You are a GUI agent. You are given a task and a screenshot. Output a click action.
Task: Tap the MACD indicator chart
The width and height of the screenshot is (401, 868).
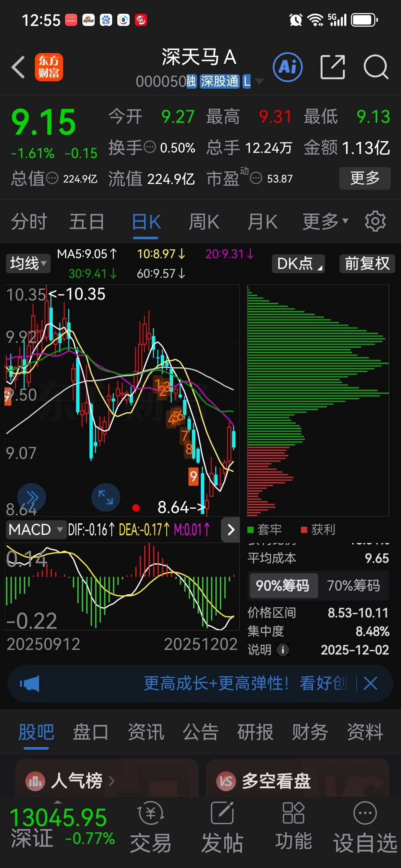click(122, 586)
